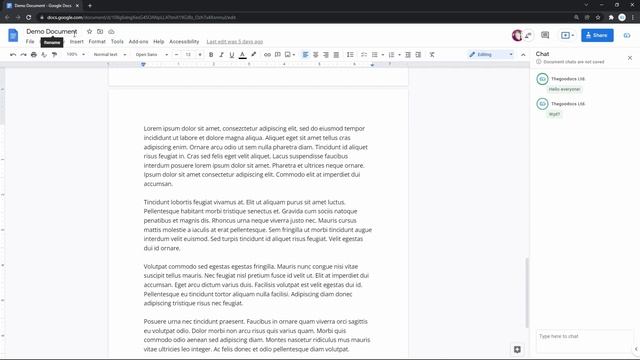Insert a checklist
The image size is (640, 360).
click(364, 55)
